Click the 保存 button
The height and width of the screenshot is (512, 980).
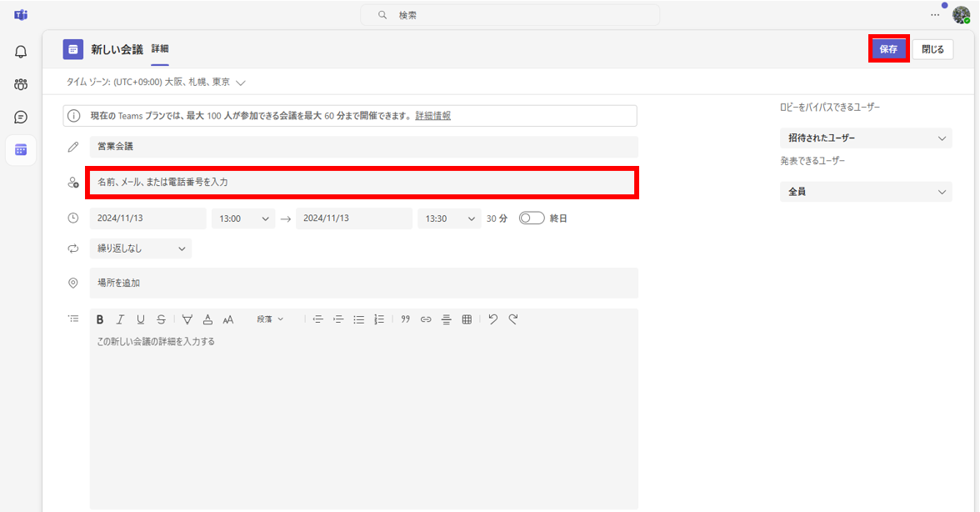coord(888,49)
